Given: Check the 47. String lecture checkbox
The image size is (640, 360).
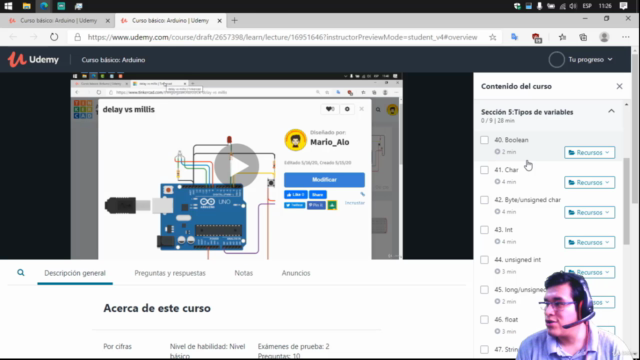Looking at the screenshot, I should [x=484, y=350].
